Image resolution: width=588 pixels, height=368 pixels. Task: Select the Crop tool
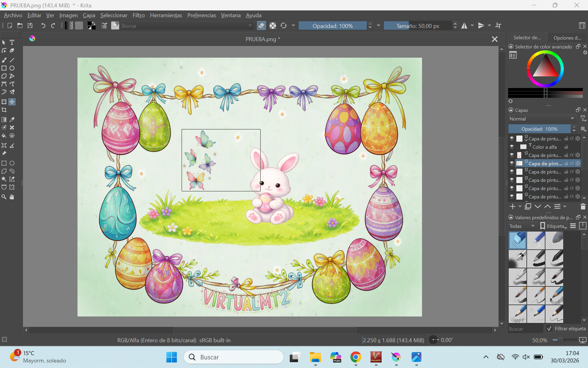(4, 110)
